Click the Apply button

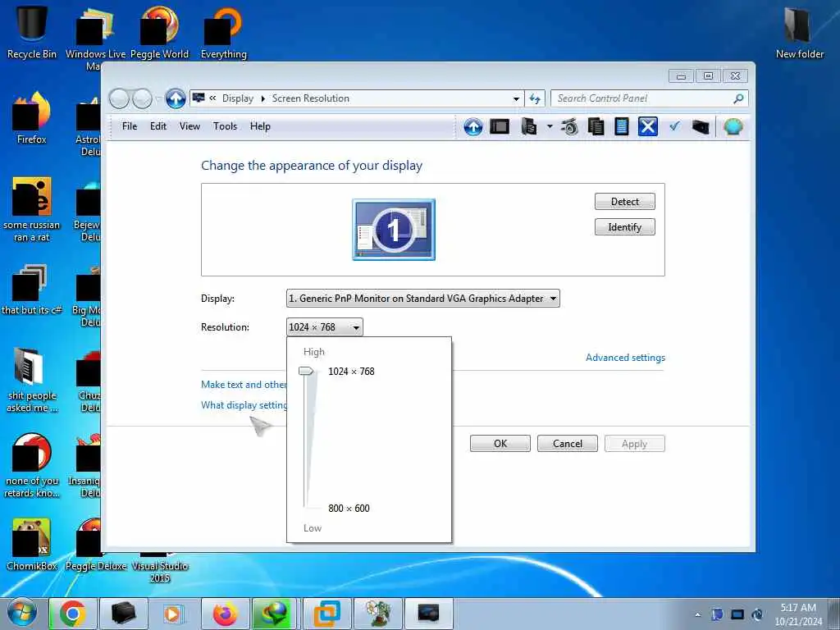click(634, 444)
